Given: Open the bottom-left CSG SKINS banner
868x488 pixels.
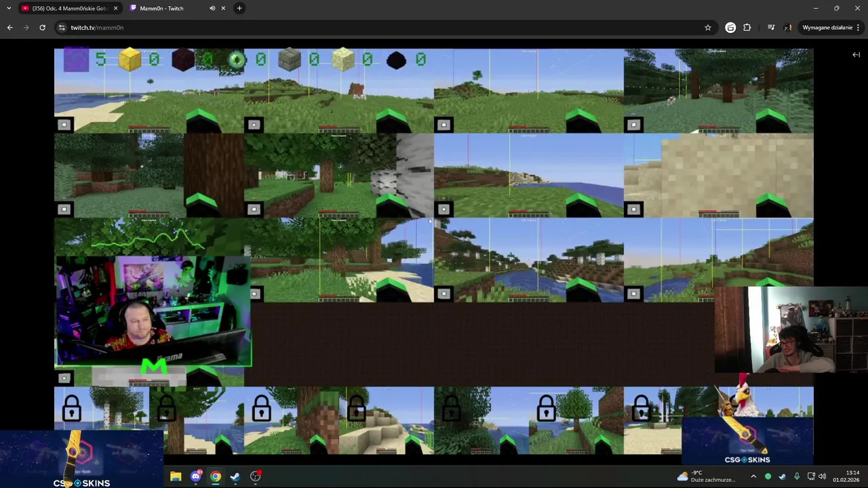Looking at the screenshot, I should 81,459.
